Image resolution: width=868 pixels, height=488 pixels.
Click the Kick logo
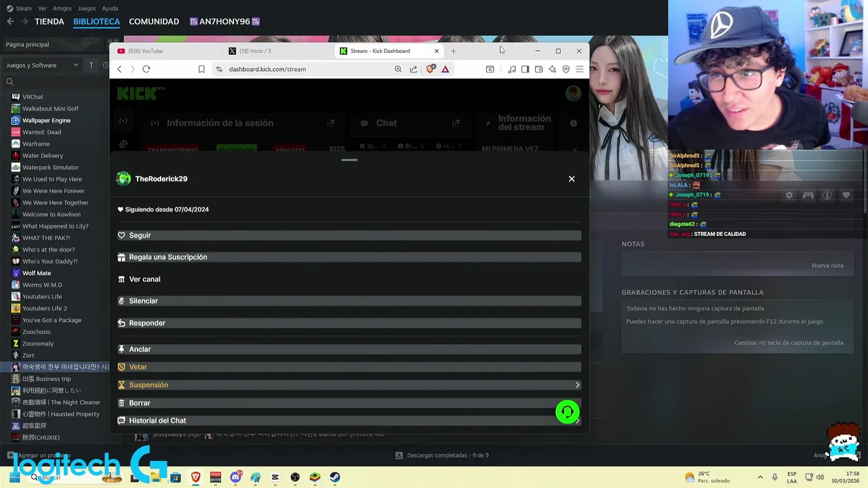click(137, 94)
